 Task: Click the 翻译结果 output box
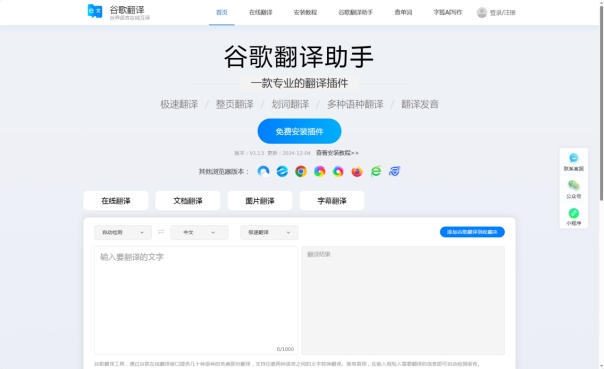click(x=403, y=300)
